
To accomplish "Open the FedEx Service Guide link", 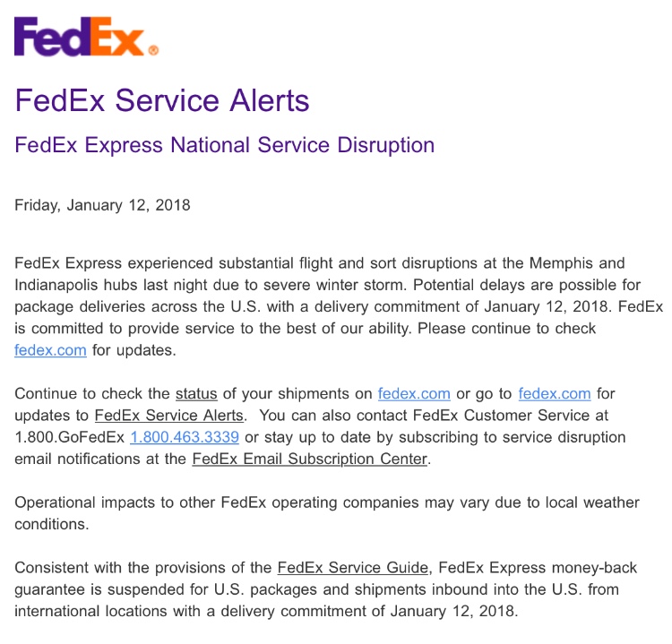I will coord(353,568).
